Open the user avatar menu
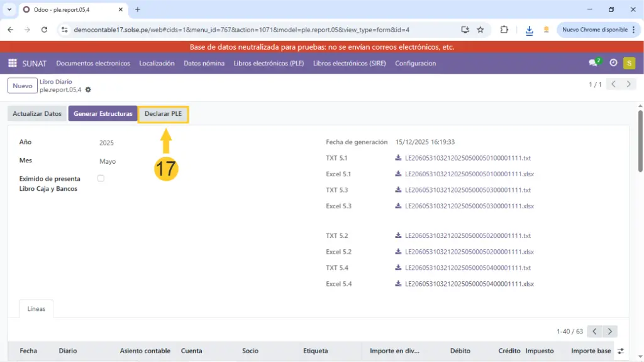 (629, 63)
